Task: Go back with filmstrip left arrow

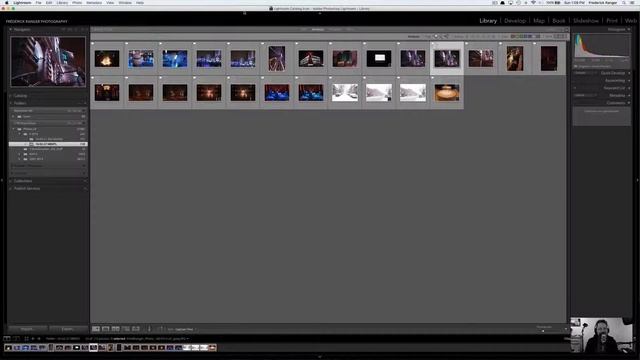Action: coord(33,338)
